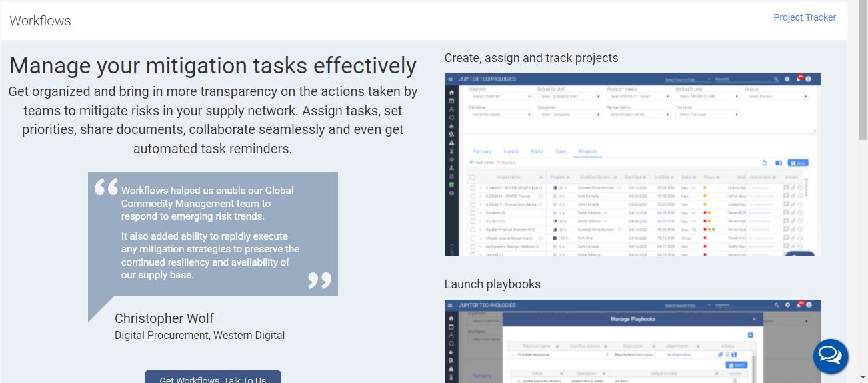868x383 pixels.
Task: Tick the checkbox for the Earthquake in Selangor row
Action: click(x=473, y=246)
